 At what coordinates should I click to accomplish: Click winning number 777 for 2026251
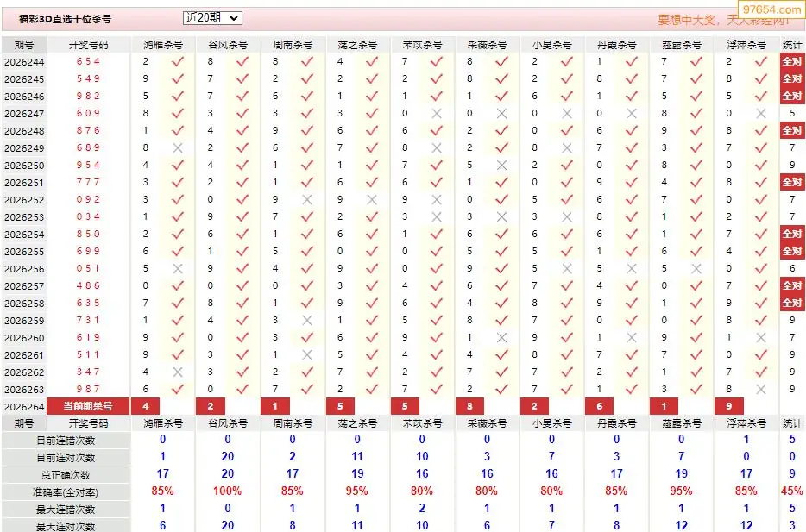pyautogui.click(x=88, y=182)
